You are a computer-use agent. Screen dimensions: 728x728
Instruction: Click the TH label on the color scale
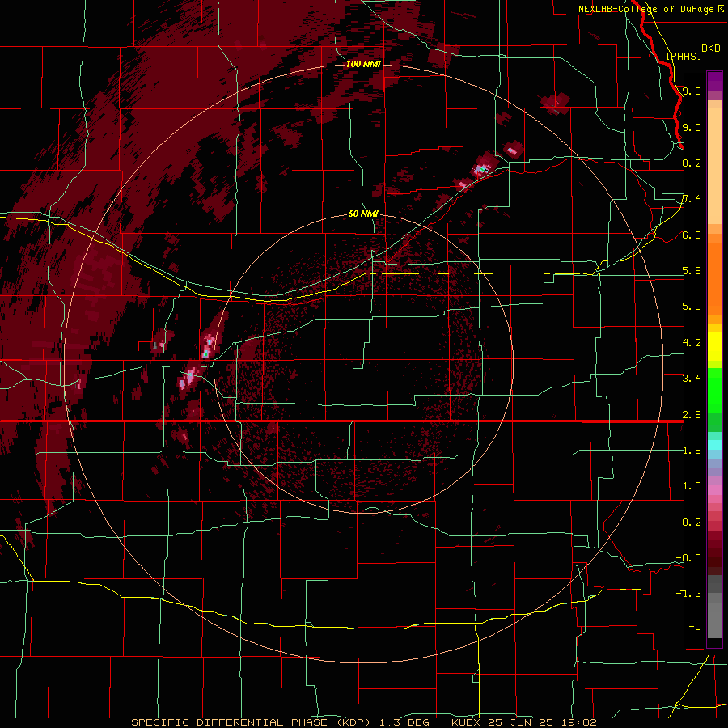tap(695, 630)
